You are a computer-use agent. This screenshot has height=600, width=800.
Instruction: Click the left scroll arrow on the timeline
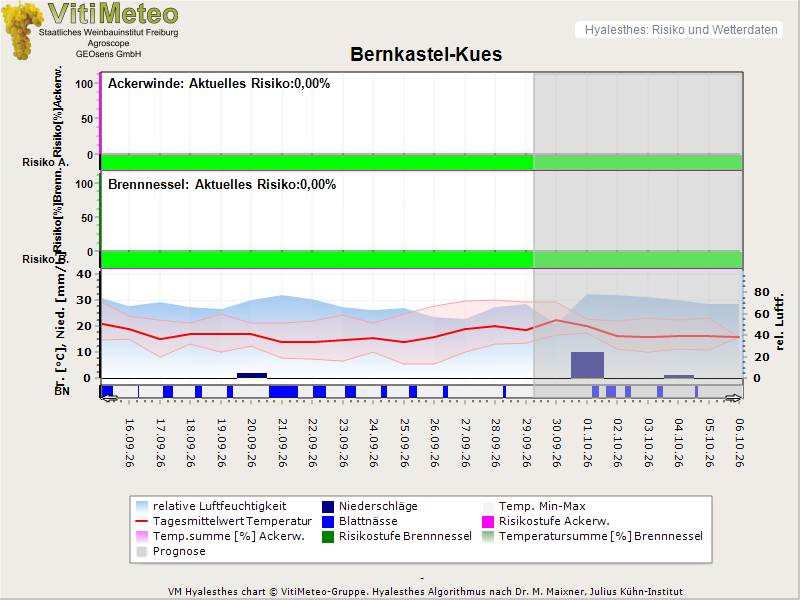109,398
